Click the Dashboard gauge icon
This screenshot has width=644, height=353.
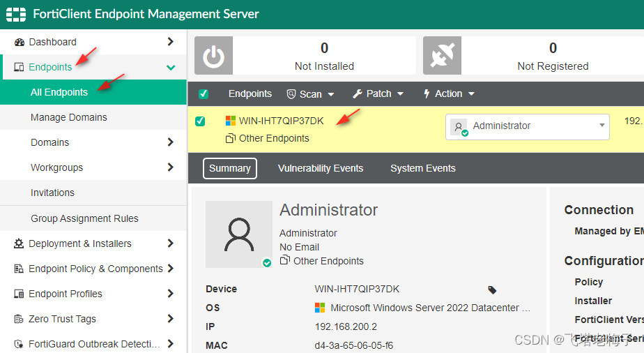pyautogui.click(x=19, y=42)
